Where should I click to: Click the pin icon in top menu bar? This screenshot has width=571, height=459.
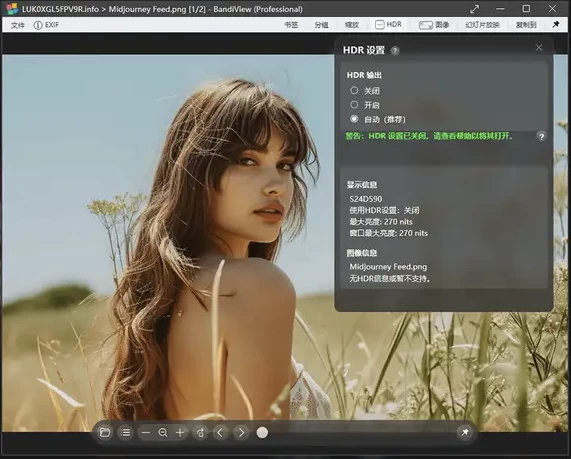point(556,24)
